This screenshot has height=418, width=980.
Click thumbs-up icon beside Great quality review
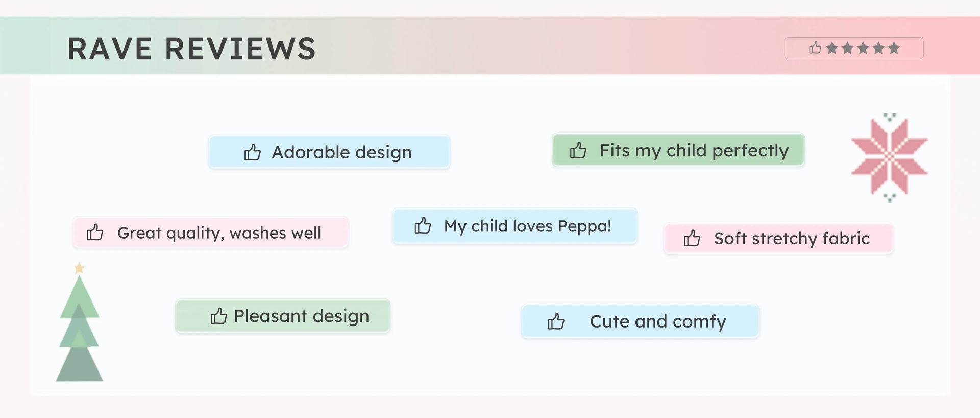[95, 232]
